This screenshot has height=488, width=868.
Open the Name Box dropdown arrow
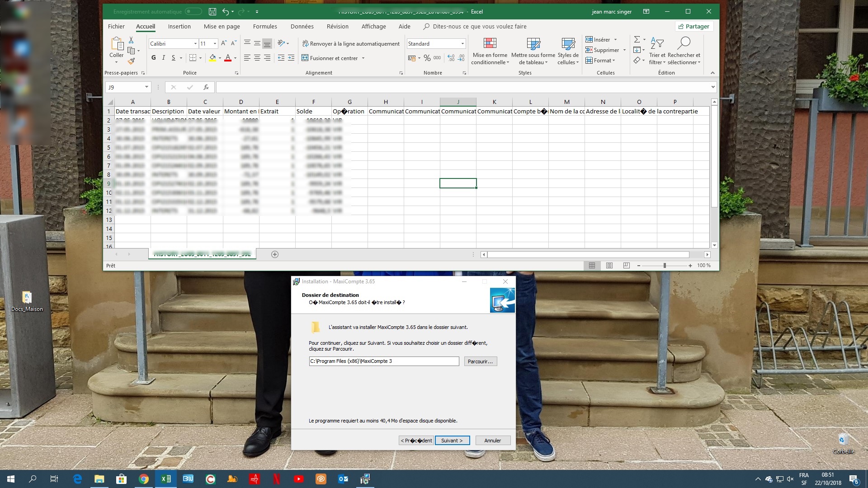click(146, 87)
